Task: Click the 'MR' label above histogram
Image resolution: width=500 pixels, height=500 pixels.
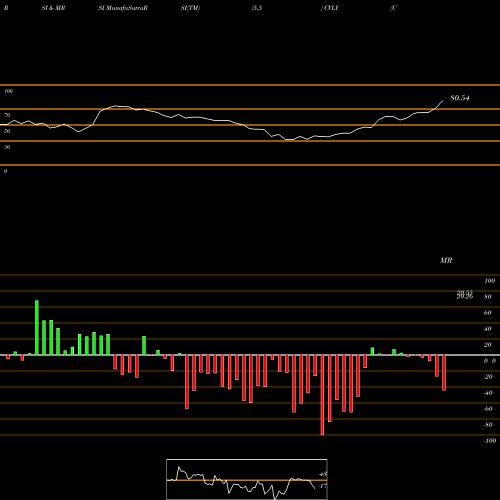Action: 446,260
